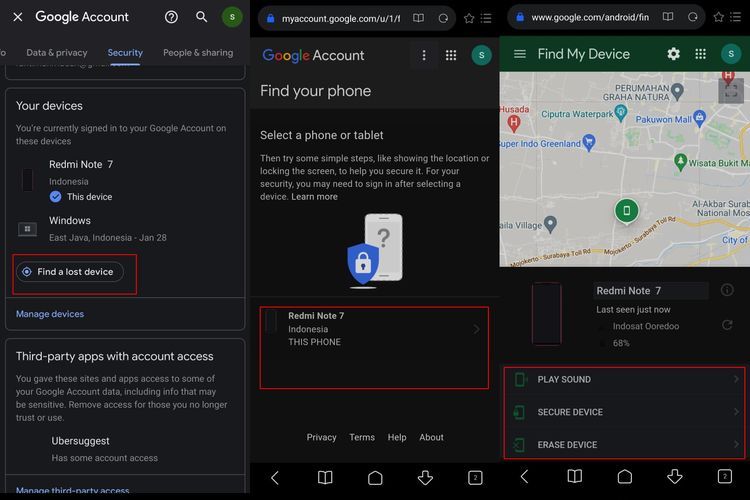Open bookmarks list in Find My Device browser
The width and height of the screenshot is (750, 500).
(736, 17)
